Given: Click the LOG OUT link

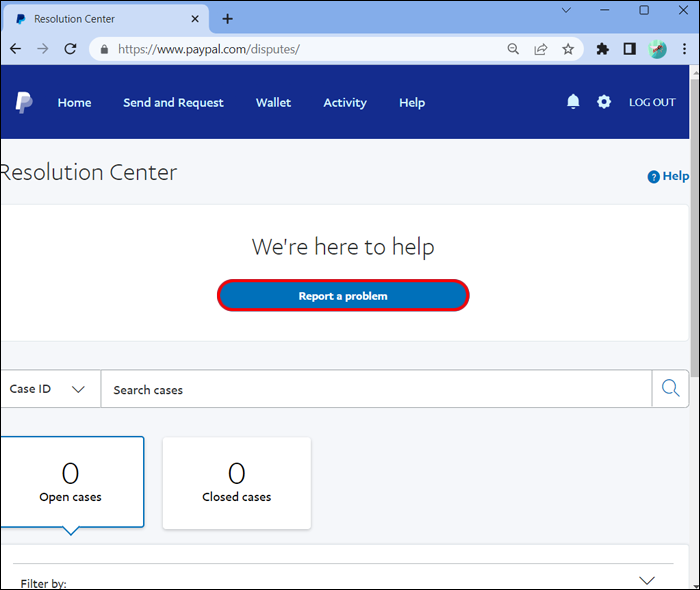Looking at the screenshot, I should 652,102.
